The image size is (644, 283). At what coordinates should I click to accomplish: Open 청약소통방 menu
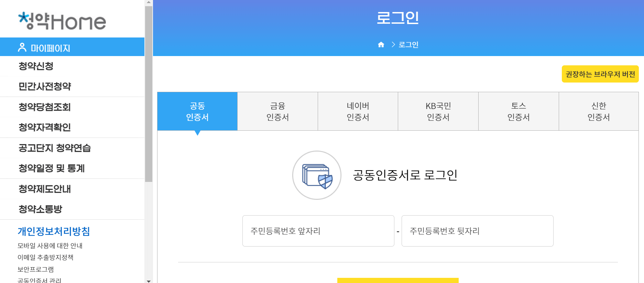tap(41, 209)
